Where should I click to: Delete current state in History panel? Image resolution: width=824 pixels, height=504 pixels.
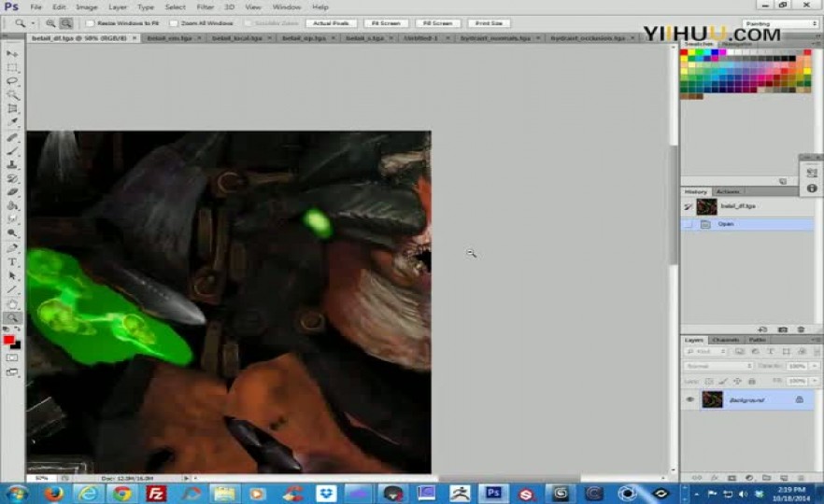coord(801,329)
